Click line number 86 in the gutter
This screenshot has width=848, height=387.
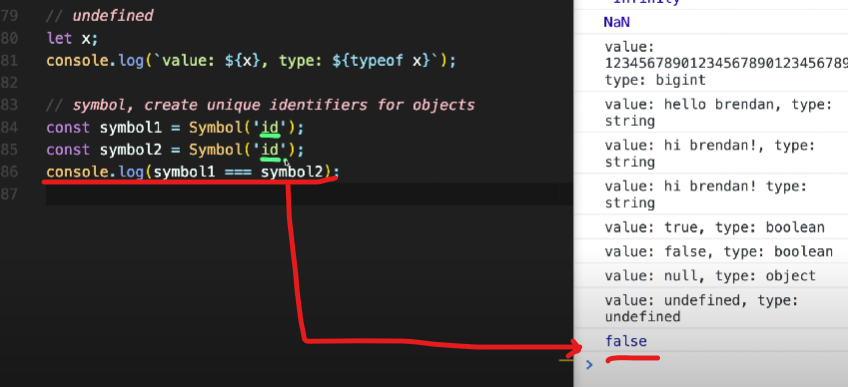pyautogui.click(x=9, y=172)
